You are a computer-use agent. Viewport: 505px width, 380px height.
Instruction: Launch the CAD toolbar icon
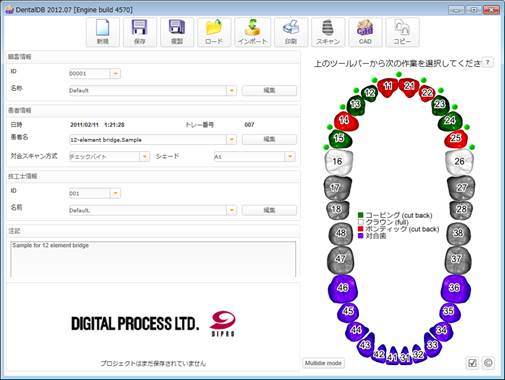365,32
